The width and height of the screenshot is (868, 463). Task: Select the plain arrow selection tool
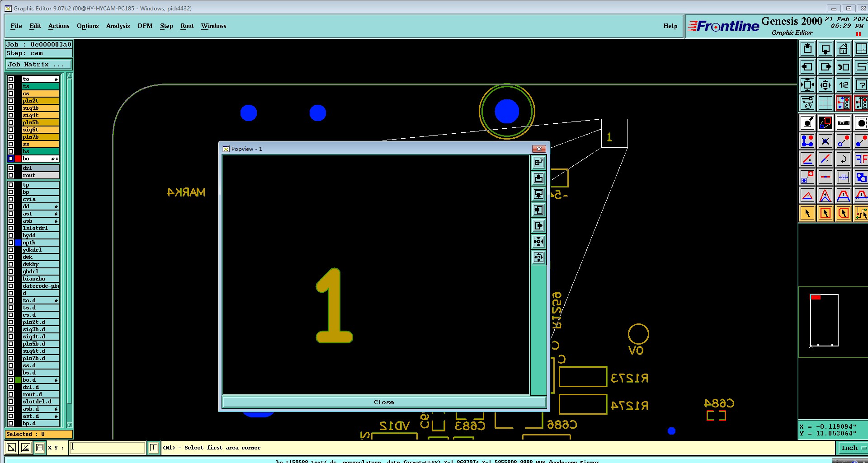tap(807, 213)
